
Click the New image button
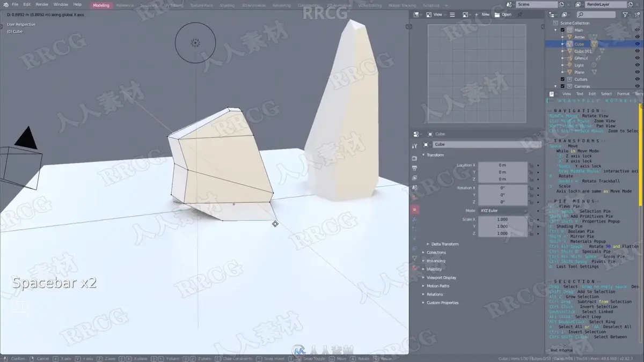pyautogui.click(x=482, y=14)
